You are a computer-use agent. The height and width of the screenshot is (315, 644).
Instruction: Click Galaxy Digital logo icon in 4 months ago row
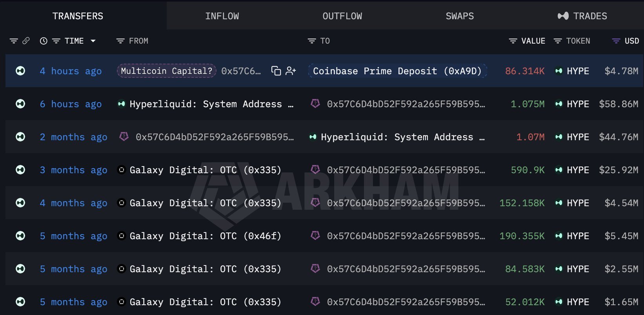tap(122, 203)
